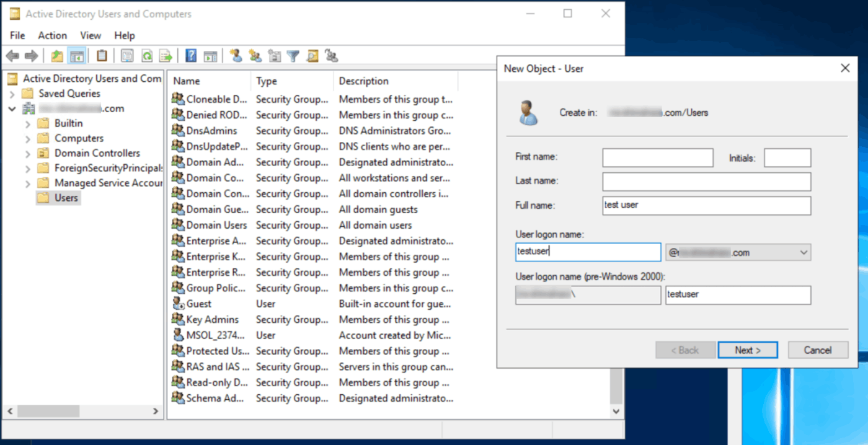Screen dimensions: 868x445
Task: Click the console tree horizontal scrollbar thumb
Action: tap(48, 411)
